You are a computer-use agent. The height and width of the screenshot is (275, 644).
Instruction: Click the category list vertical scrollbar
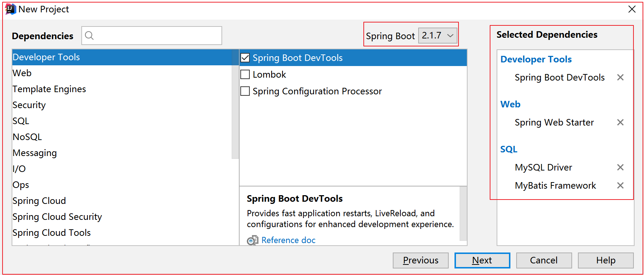(x=235, y=104)
